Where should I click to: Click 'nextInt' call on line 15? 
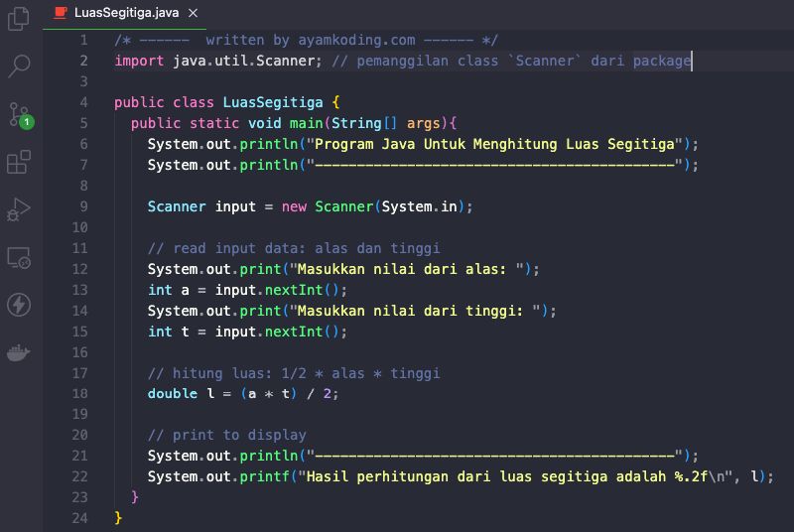pos(294,332)
